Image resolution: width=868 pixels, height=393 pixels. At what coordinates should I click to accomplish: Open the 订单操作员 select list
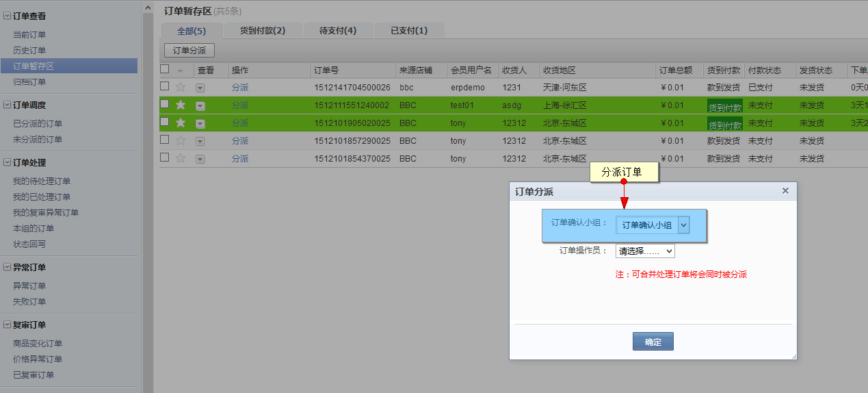(x=644, y=251)
